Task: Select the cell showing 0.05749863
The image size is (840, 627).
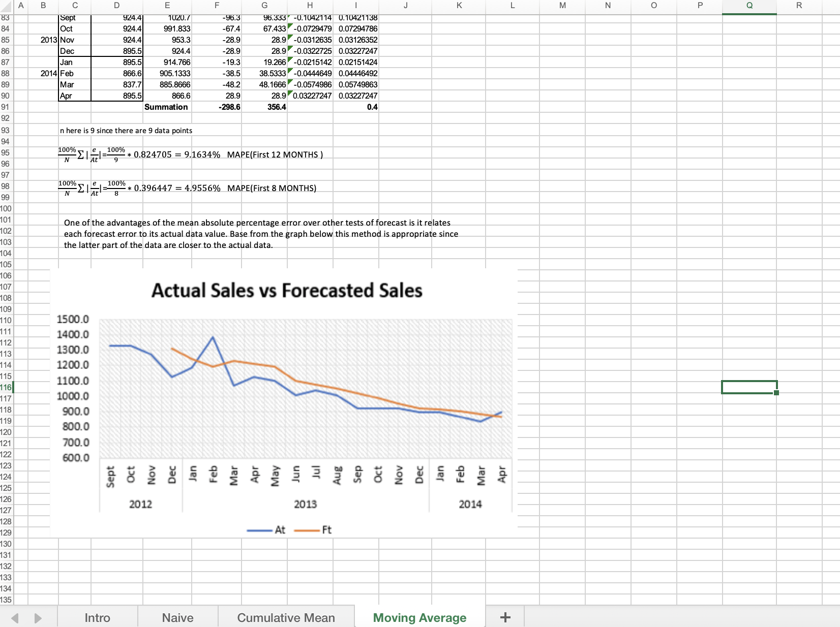Action: 356,84
